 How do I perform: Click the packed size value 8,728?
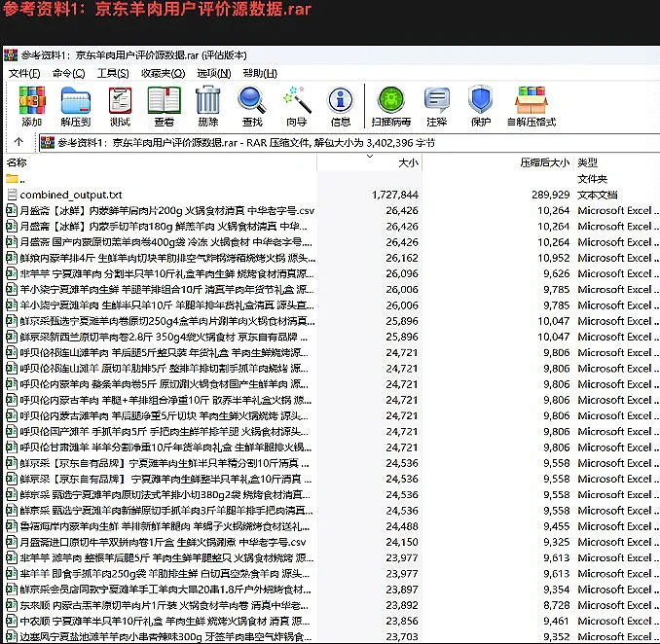pyautogui.click(x=556, y=605)
